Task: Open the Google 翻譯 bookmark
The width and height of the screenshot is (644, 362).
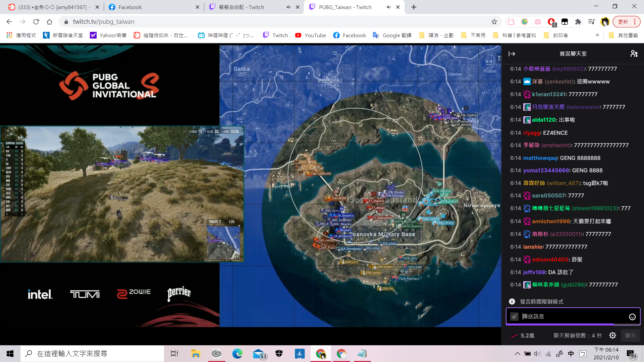Action: (x=392, y=35)
